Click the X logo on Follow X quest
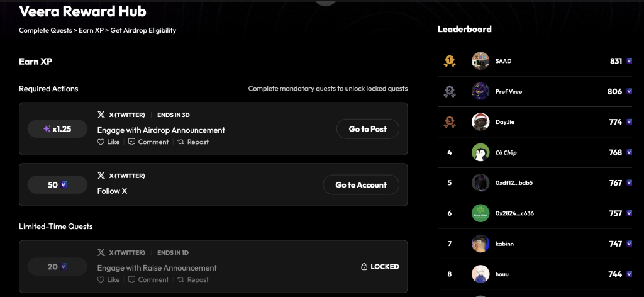Viewport: 644px width, 297px height. pos(101,176)
